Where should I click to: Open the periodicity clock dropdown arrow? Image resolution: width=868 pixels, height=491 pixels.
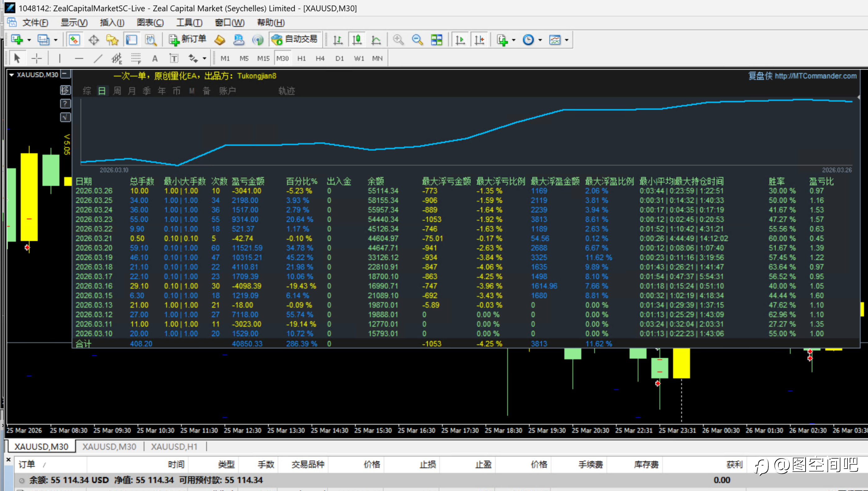pos(540,40)
